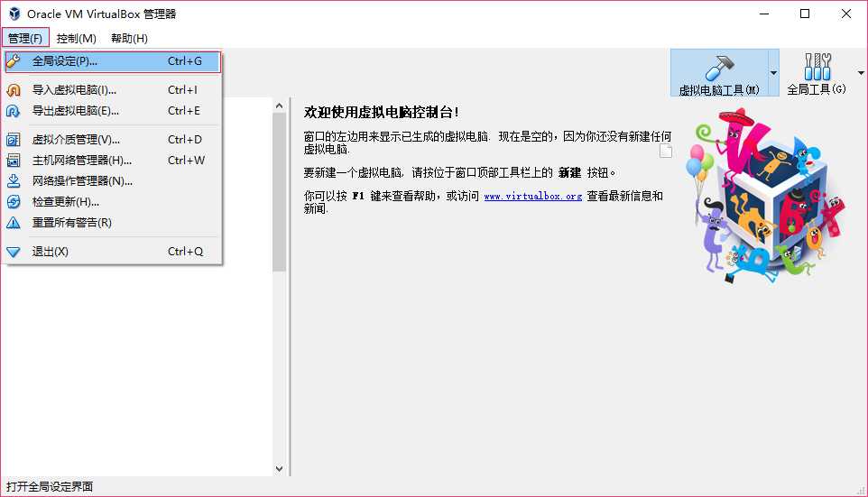Open the 控制(M) menu
868x497 pixels.
pyautogui.click(x=77, y=38)
